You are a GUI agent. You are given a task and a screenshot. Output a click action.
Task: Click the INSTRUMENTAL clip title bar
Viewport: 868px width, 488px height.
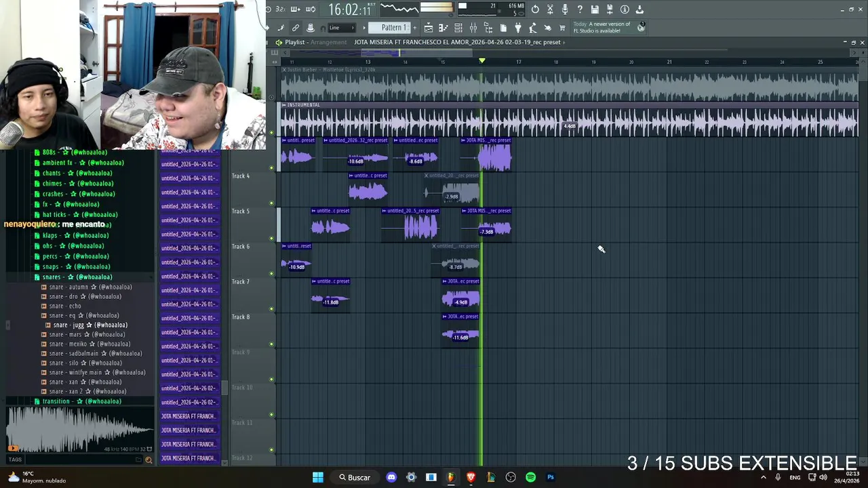pos(570,105)
